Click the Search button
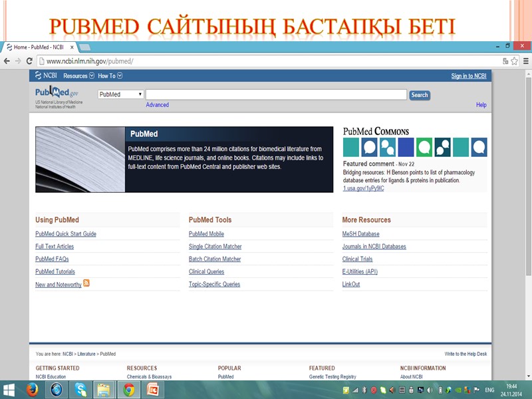532x399 pixels. point(420,95)
